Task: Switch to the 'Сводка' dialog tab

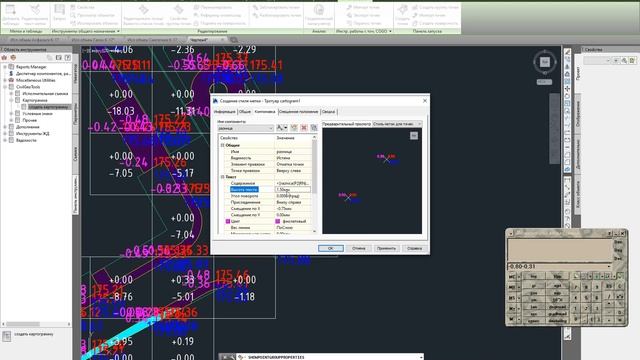Action: (328, 111)
